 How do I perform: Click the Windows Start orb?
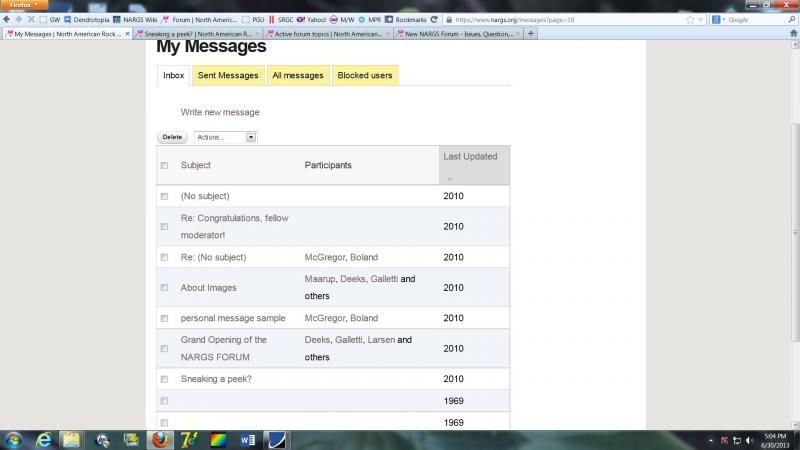(x=13, y=439)
